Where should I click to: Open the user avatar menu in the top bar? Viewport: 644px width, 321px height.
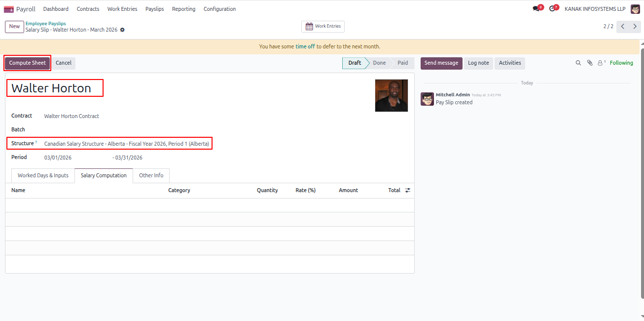pyautogui.click(x=635, y=9)
